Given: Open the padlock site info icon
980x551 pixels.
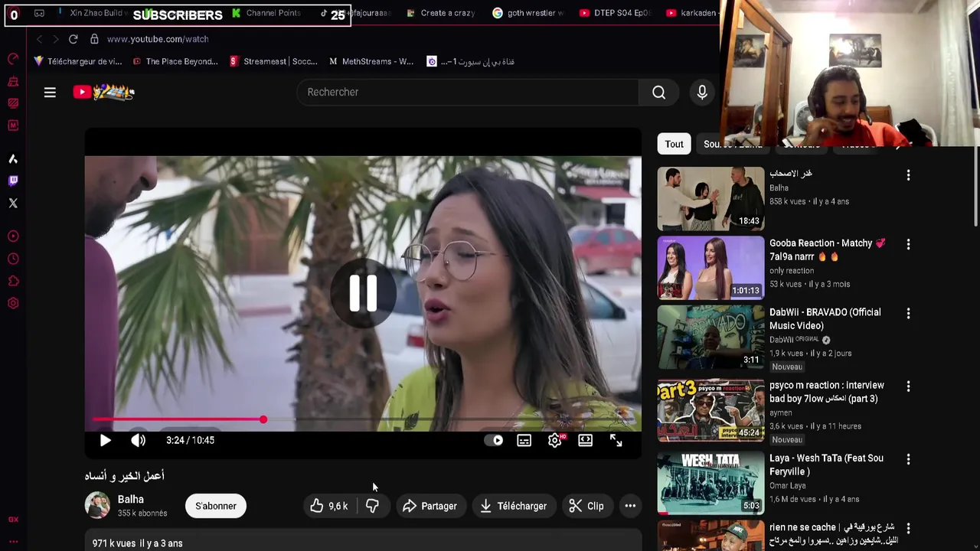Looking at the screenshot, I should 94,39.
